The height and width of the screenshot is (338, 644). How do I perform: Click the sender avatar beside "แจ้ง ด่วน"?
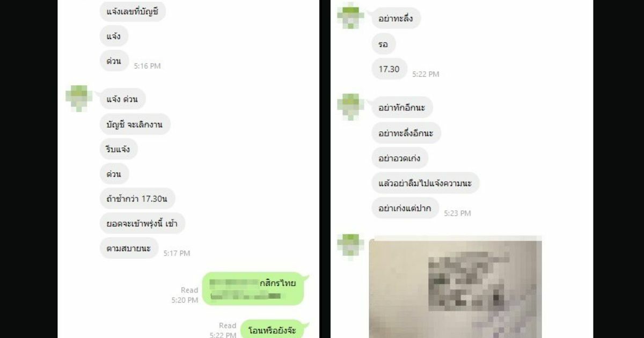(79, 98)
